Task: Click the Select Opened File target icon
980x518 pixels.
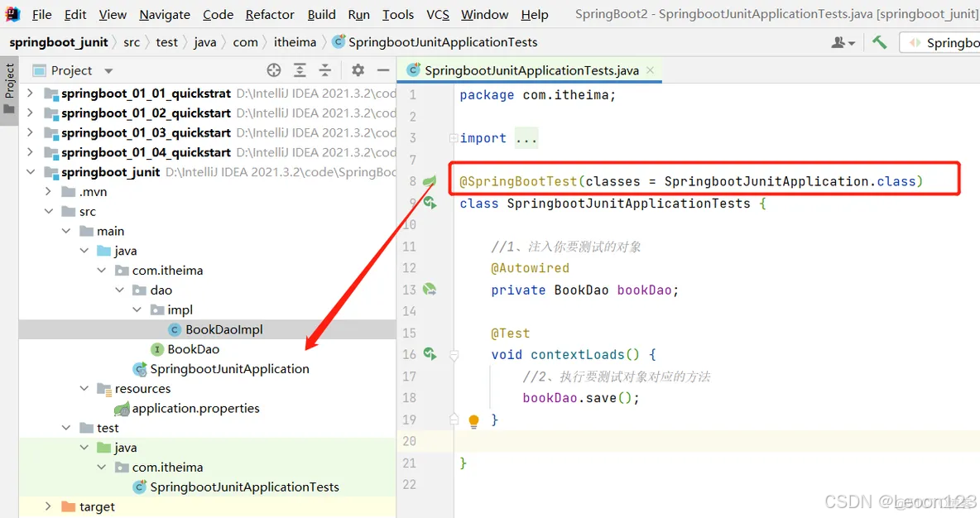Action: coord(274,70)
